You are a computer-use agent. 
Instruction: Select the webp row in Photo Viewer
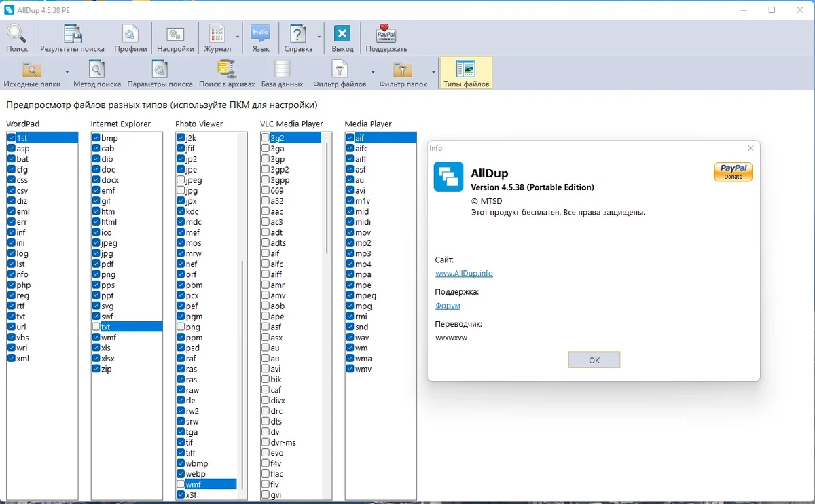tap(207, 473)
